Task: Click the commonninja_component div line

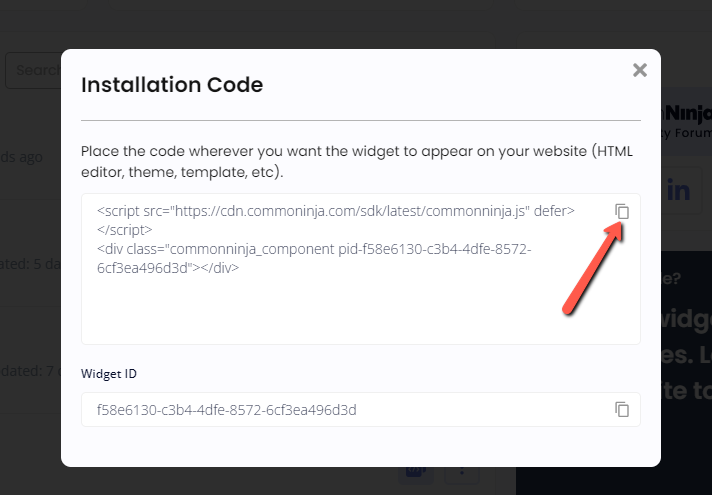Action: tap(314, 258)
